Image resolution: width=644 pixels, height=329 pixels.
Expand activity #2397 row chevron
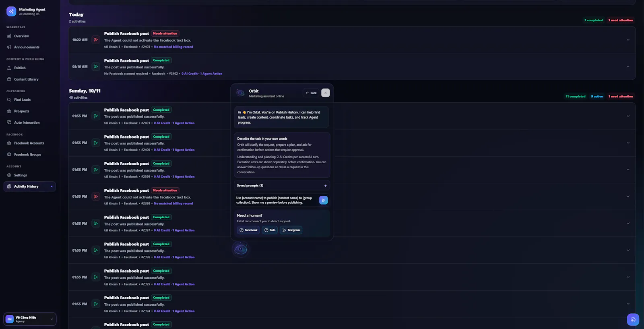tap(628, 223)
